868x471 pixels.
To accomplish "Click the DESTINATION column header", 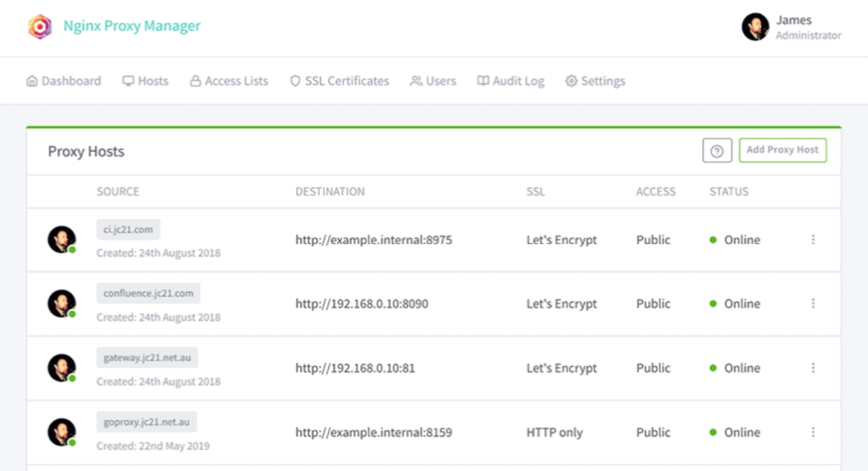I will (x=330, y=191).
